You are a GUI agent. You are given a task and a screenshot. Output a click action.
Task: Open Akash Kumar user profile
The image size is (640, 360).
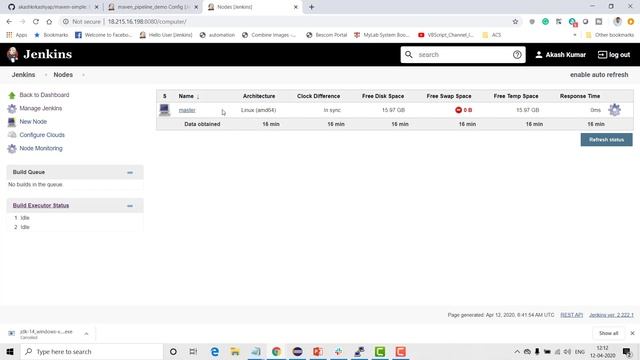(560, 55)
